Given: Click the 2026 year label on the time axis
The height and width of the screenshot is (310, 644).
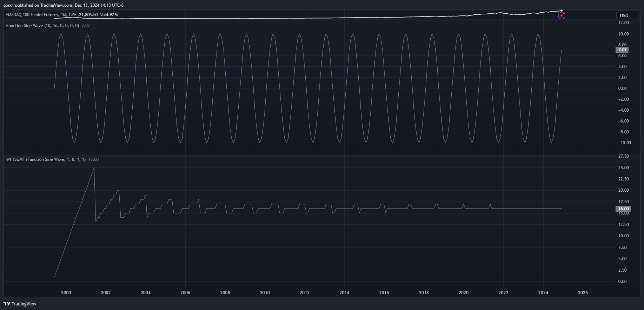Looking at the screenshot, I should (583, 293).
